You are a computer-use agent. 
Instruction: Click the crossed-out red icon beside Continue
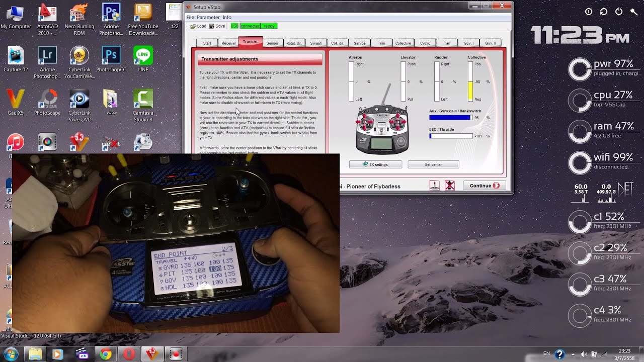click(x=450, y=186)
